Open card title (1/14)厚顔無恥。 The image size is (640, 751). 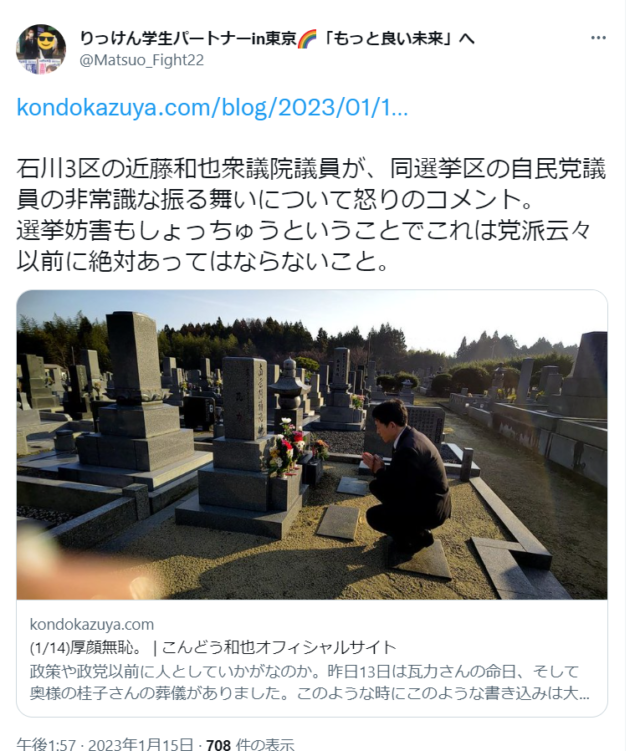[86, 648]
